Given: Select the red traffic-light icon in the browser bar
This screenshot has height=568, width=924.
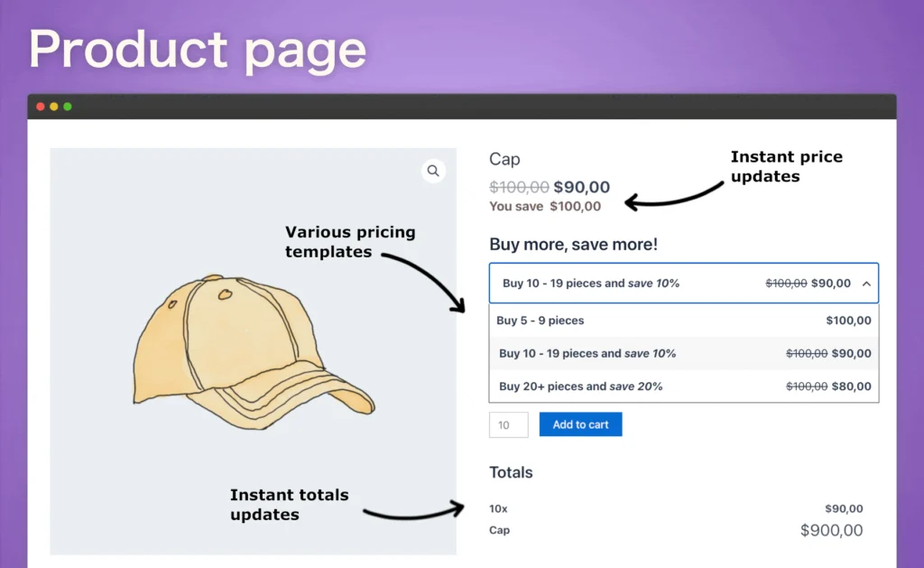Looking at the screenshot, I should pos(42,106).
